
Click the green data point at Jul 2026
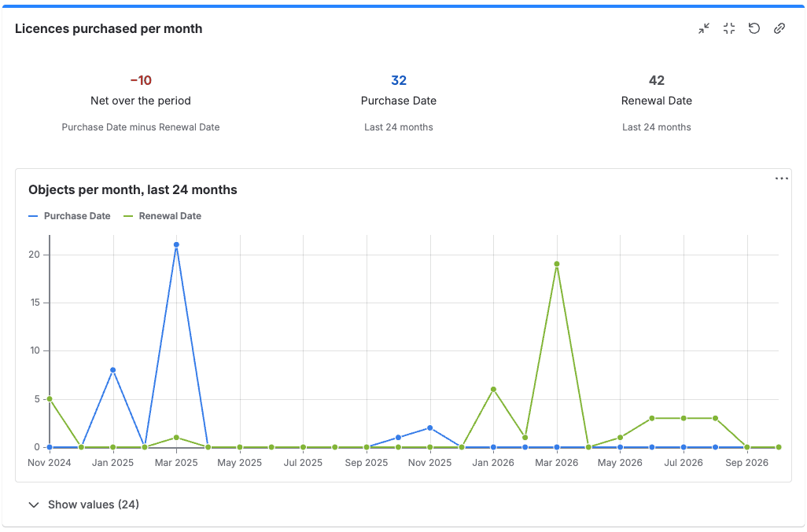(x=684, y=418)
